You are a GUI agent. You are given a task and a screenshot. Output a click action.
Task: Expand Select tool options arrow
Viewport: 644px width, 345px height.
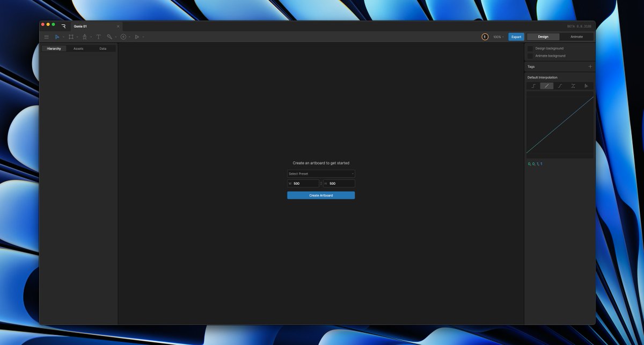[x=63, y=37]
